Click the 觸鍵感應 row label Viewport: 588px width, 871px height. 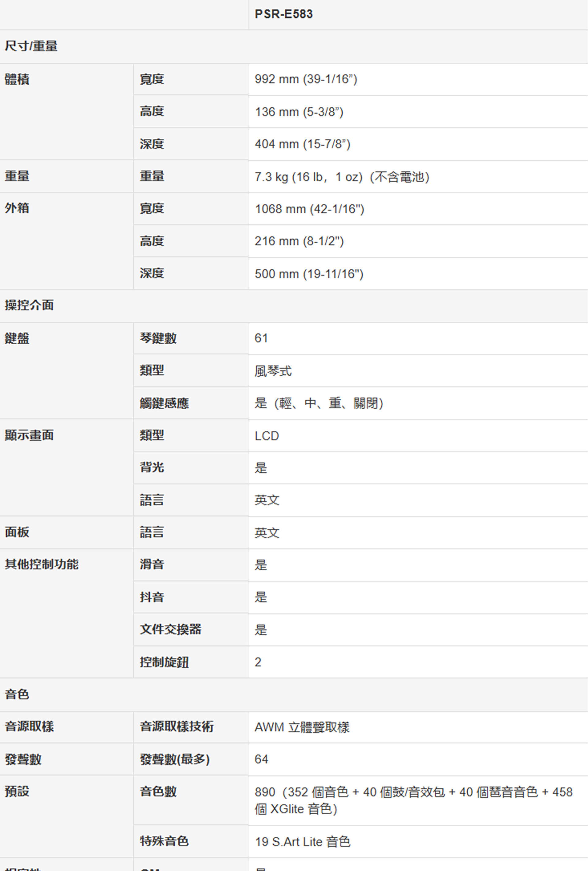pos(164,403)
